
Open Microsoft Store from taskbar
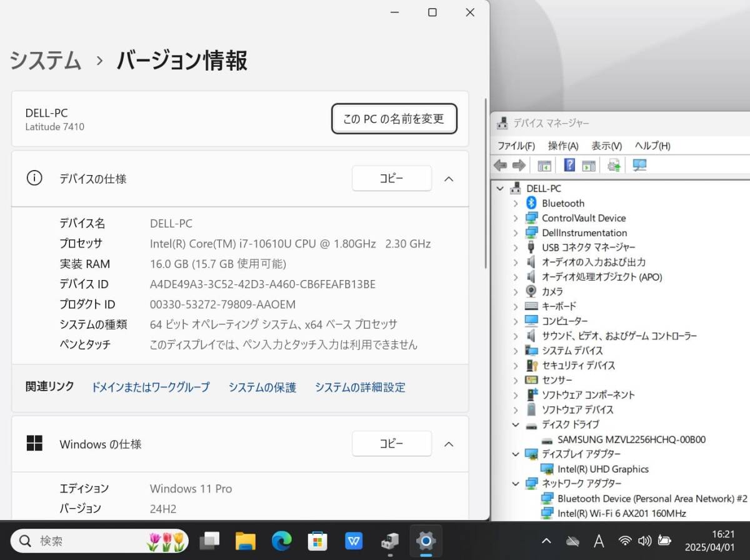coord(317,541)
